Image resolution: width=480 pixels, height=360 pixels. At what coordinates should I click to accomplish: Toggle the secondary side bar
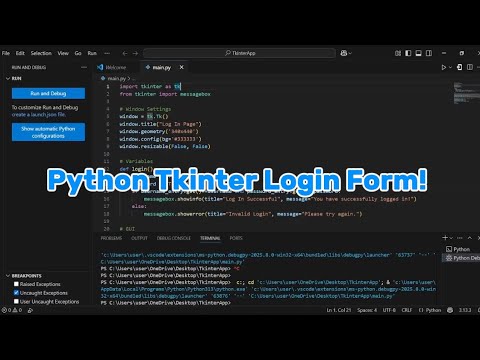coord(429,53)
